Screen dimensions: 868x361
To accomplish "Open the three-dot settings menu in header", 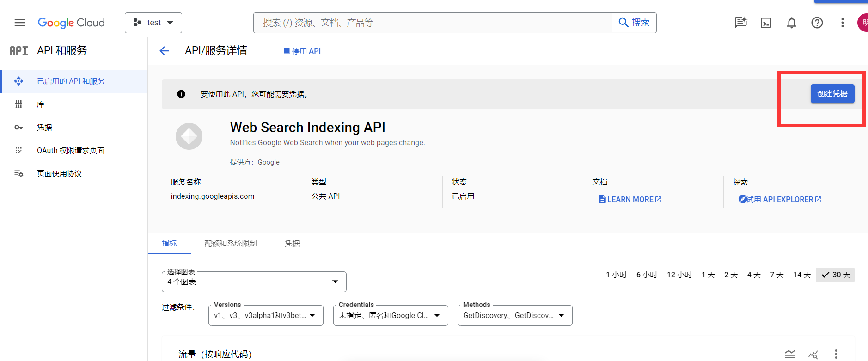I will point(843,23).
